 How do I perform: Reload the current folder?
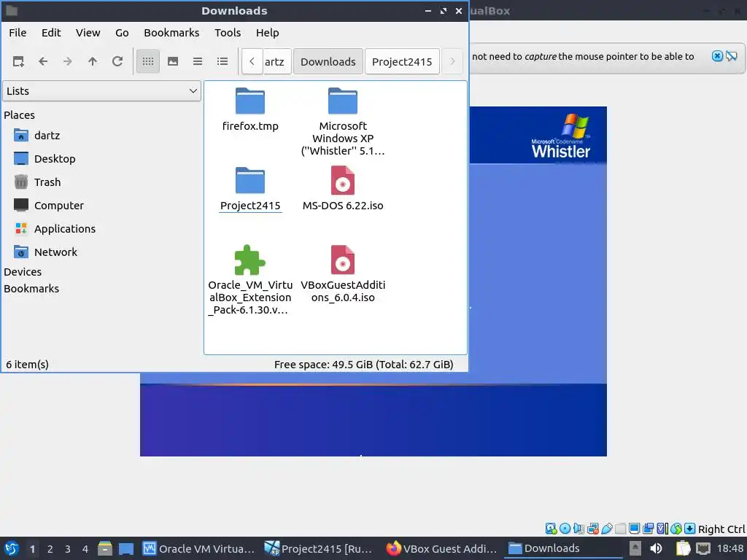tap(117, 61)
